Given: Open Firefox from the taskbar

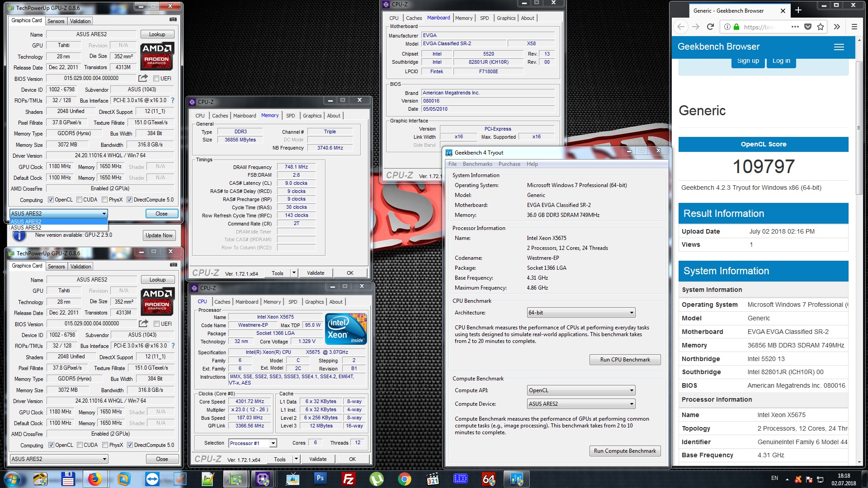Looking at the screenshot, I should [x=94, y=479].
